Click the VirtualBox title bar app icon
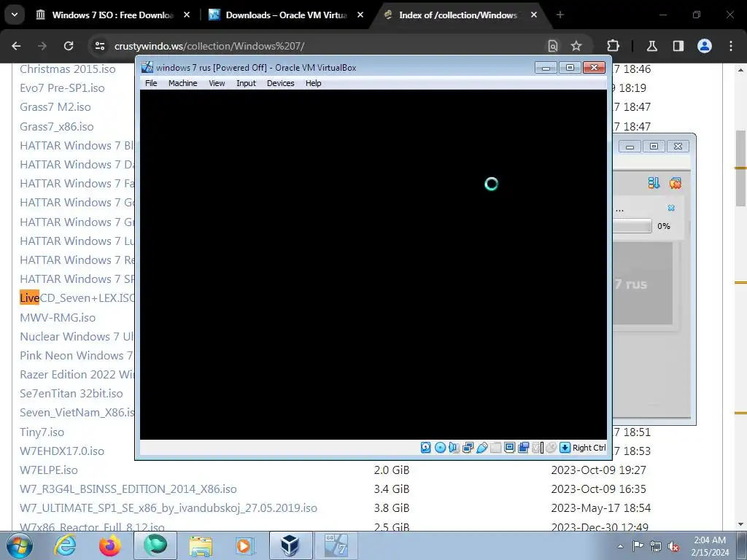The width and height of the screenshot is (747, 560). click(x=147, y=67)
